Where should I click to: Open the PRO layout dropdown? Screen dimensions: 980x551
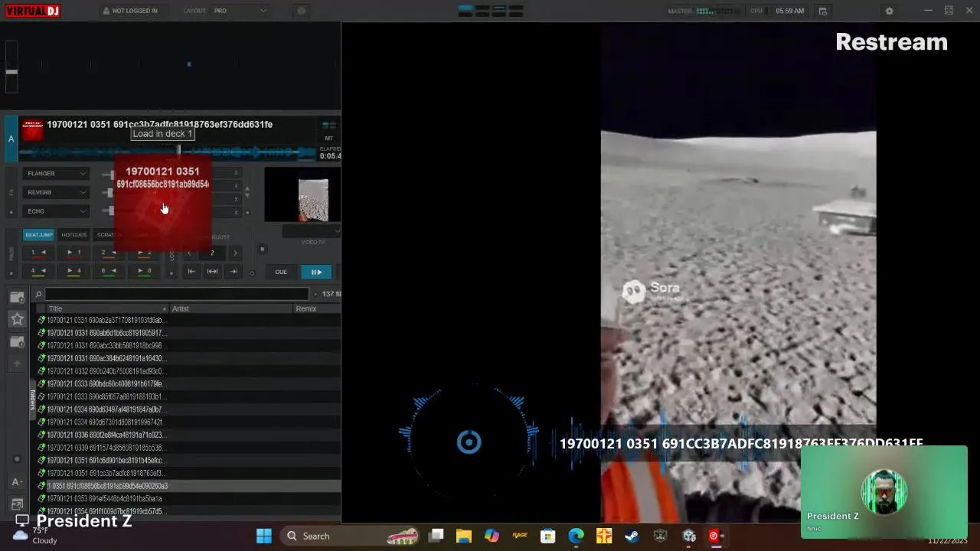(240, 11)
